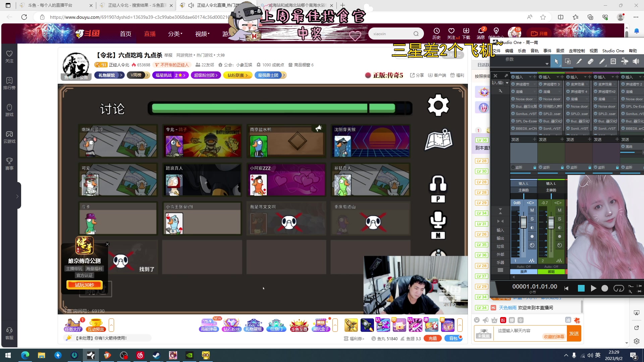This screenshot has height=362, width=644.
Task: Open the 背包 backpack button
Action: click(453, 339)
